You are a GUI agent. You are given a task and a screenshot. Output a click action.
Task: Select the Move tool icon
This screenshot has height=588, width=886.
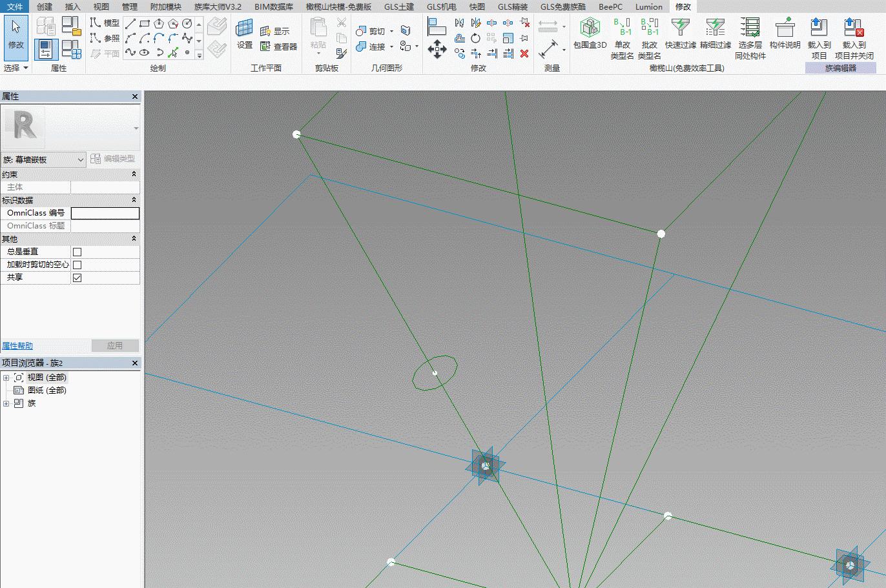pos(437,49)
